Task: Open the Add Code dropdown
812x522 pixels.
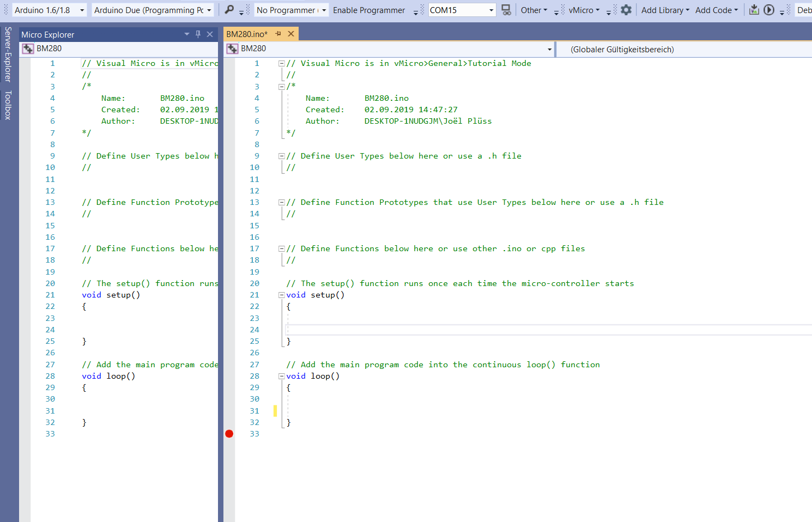Action: tap(717, 10)
